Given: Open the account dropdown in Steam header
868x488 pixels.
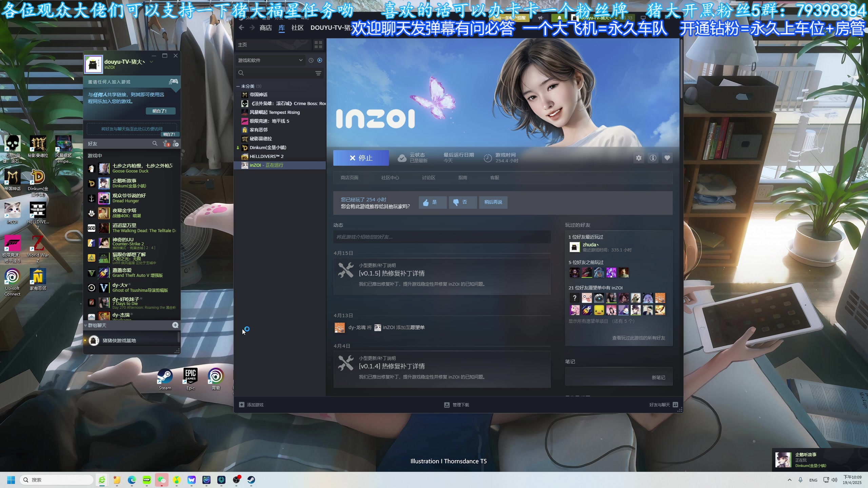Looking at the screenshot, I should pyautogui.click(x=616, y=18).
